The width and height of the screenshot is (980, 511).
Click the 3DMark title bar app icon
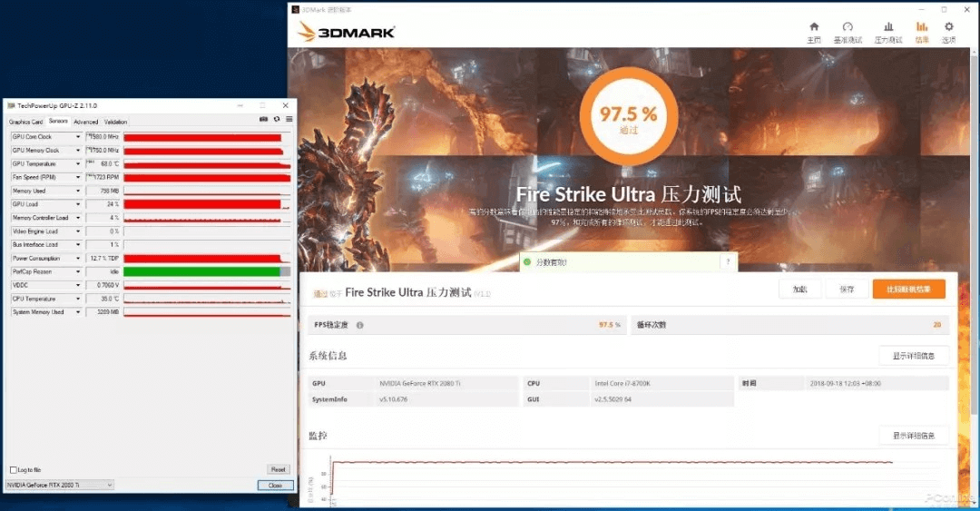click(x=296, y=10)
